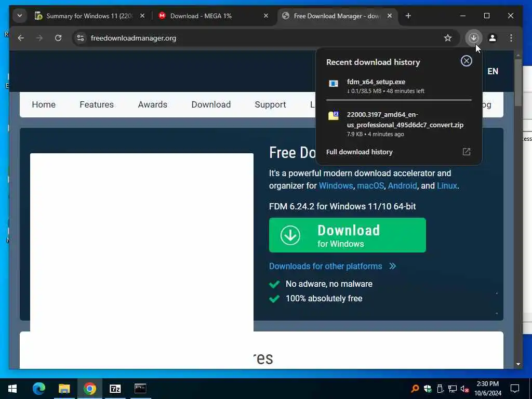Image resolution: width=532 pixels, height=399 pixels.
Task: Open the Chrome tab search dropdown arrow
Action: 20,16
